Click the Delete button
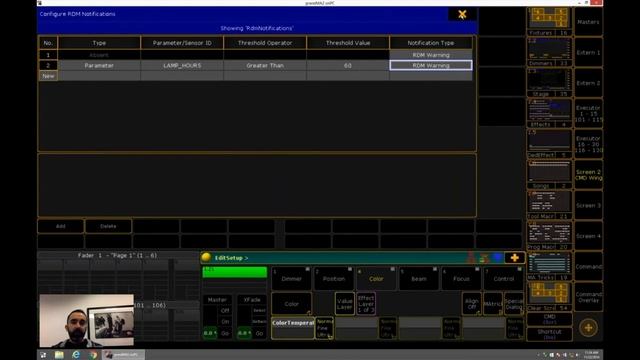The height and width of the screenshot is (360, 640). pos(108,226)
